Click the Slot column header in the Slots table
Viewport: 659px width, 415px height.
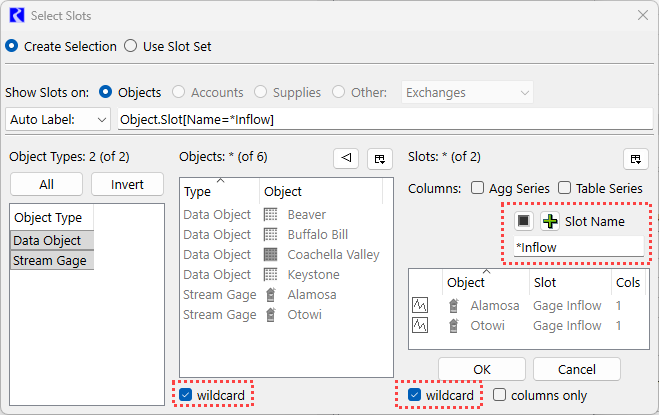point(568,283)
